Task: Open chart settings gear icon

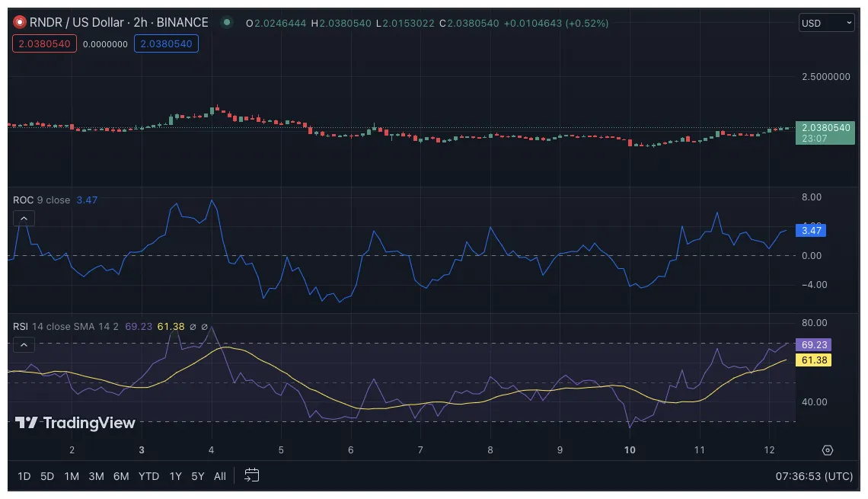Action: pyautogui.click(x=828, y=450)
